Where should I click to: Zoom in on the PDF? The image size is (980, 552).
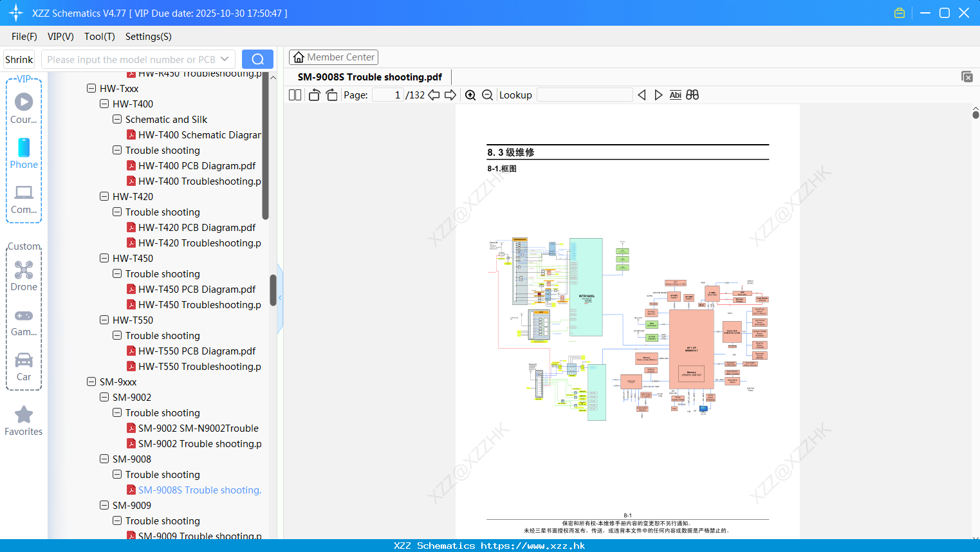[x=470, y=95]
